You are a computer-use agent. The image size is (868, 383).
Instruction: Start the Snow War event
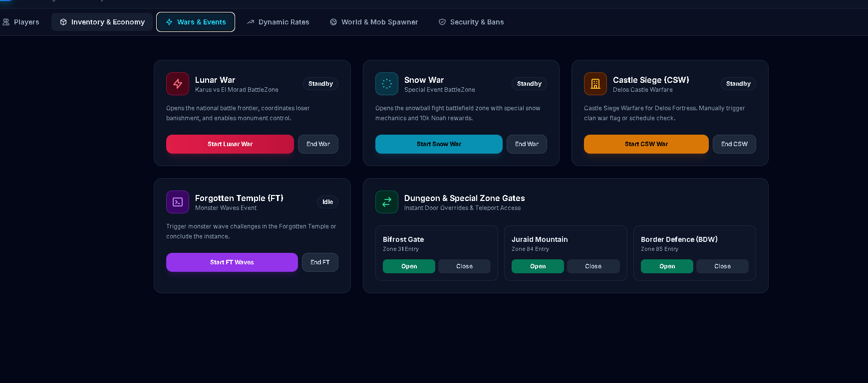click(439, 144)
